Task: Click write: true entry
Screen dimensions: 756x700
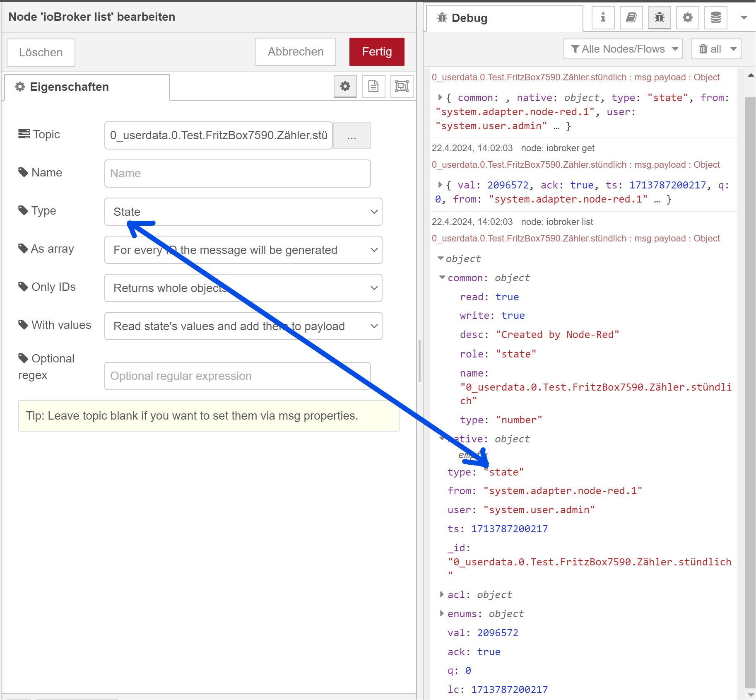Action: coord(492,316)
